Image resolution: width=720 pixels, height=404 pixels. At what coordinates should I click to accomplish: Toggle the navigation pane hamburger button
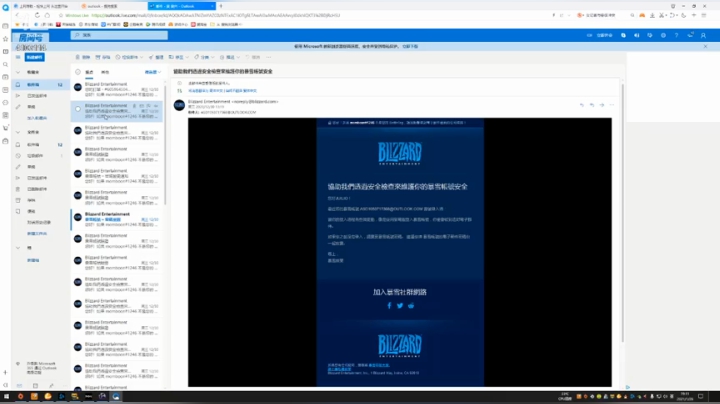coord(18,57)
